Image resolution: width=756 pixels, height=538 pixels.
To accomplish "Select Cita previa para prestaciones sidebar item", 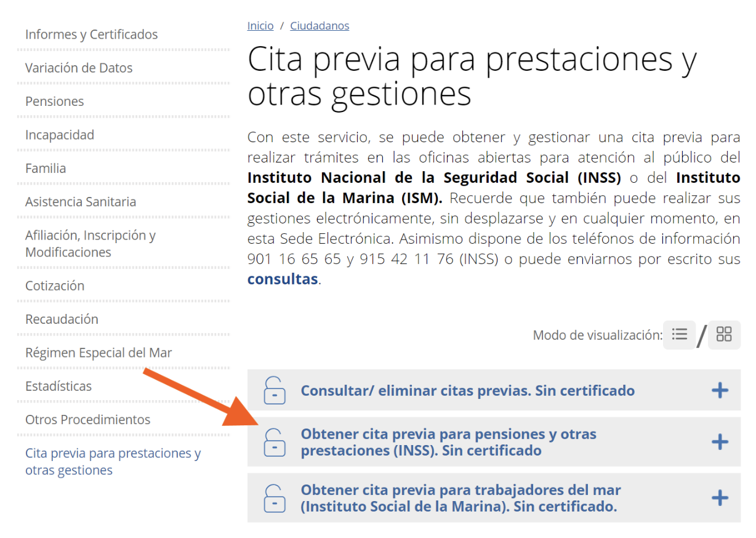I will (x=113, y=462).
